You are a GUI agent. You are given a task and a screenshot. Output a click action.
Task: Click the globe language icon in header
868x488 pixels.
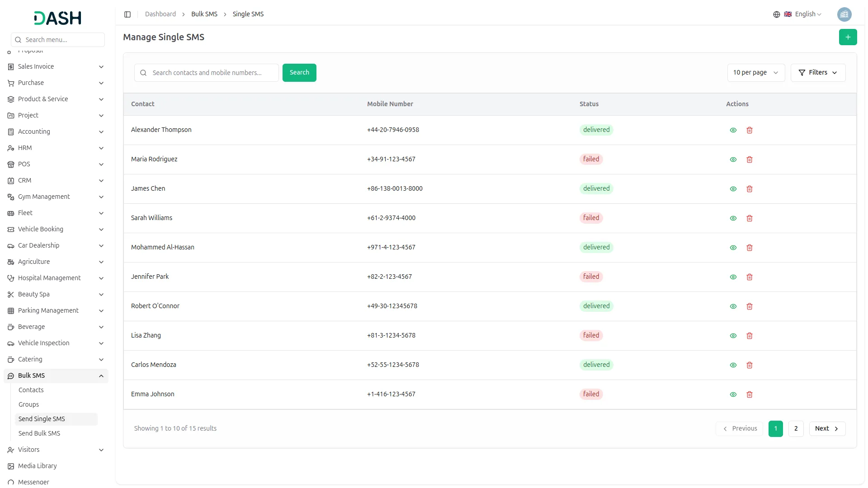(x=777, y=14)
